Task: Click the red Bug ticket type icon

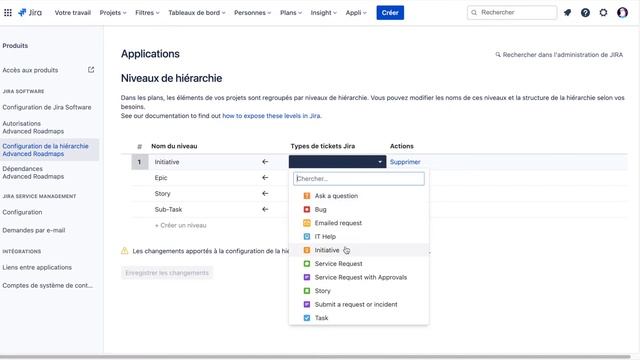Action: (x=307, y=209)
